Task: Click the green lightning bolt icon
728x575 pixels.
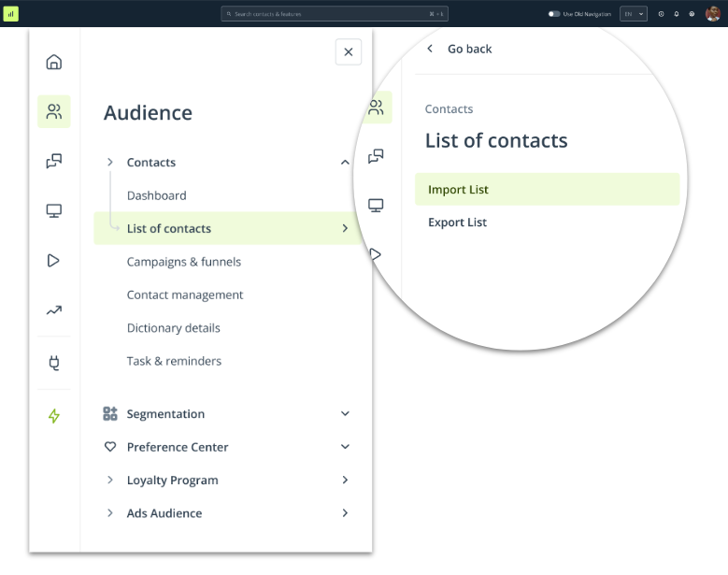Action: coord(54,416)
